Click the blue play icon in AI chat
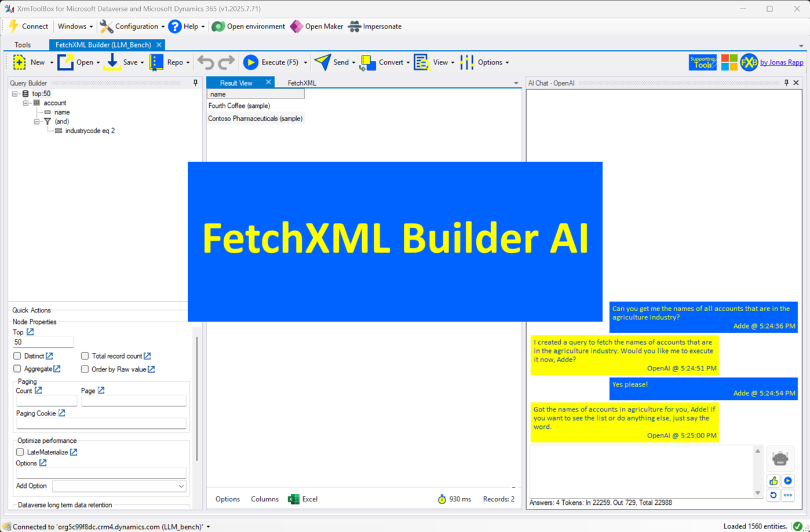 pyautogui.click(x=788, y=481)
